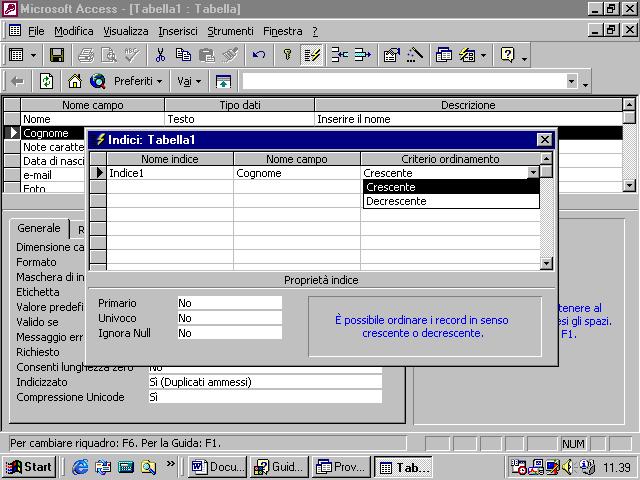640x480 pixels.
Task: Click the Save floppy disk icon
Action: coord(57,55)
